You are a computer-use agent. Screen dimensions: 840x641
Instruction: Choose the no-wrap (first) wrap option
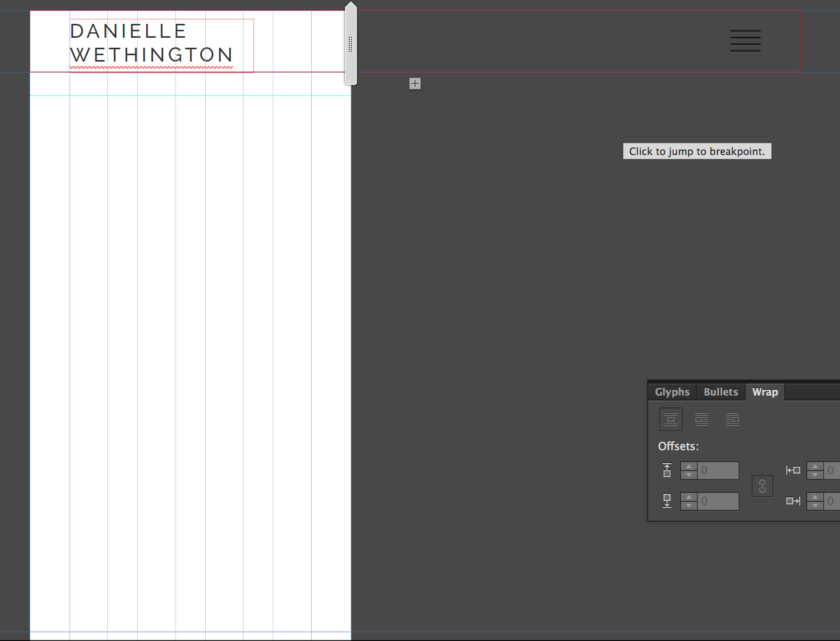tap(671, 419)
